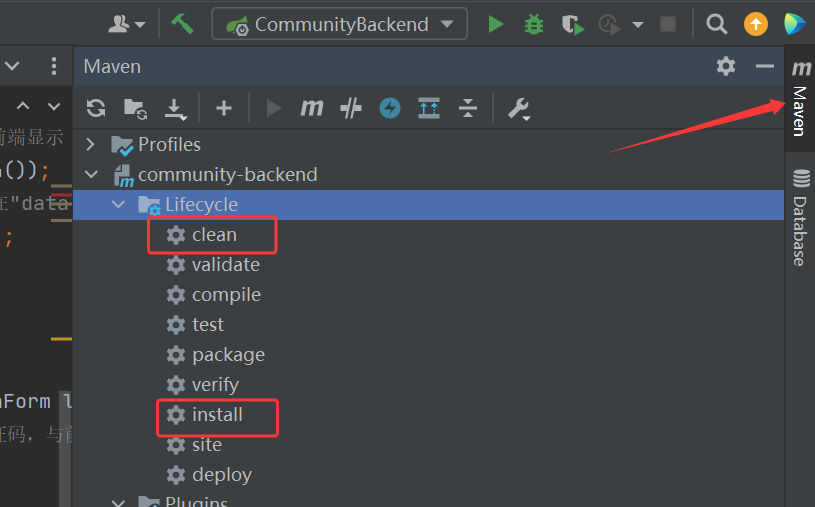Image resolution: width=815 pixels, height=507 pixels.
Task: Click the yellow warning stripe mark in editor
Action: [61, 339]
